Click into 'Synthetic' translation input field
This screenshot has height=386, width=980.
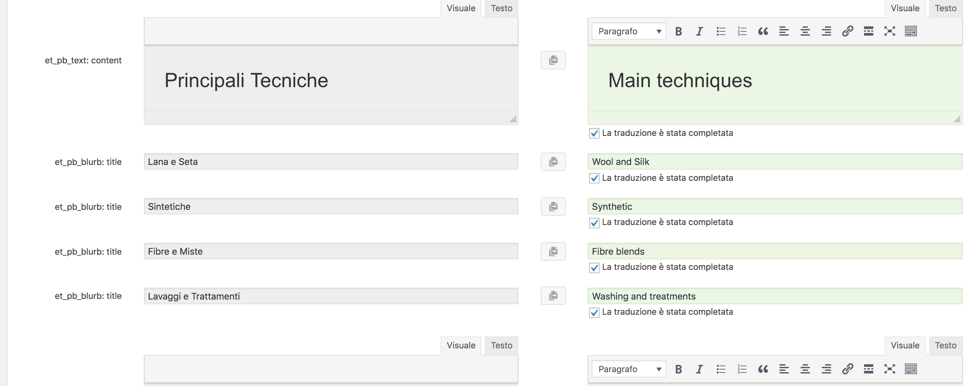pos(775,207)
